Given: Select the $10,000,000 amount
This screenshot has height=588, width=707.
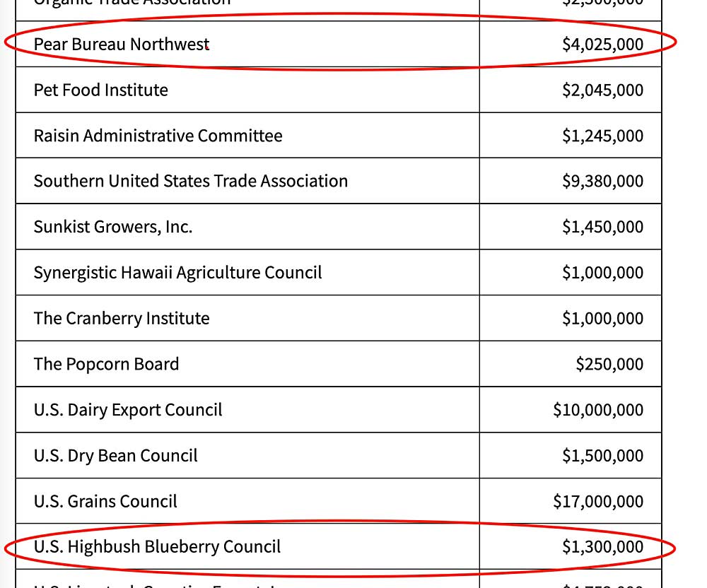Looking at the screenshot, I should [x=598, y=410].
